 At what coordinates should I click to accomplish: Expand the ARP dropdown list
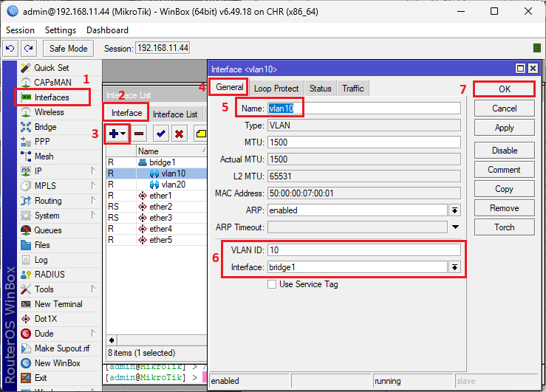454,210
